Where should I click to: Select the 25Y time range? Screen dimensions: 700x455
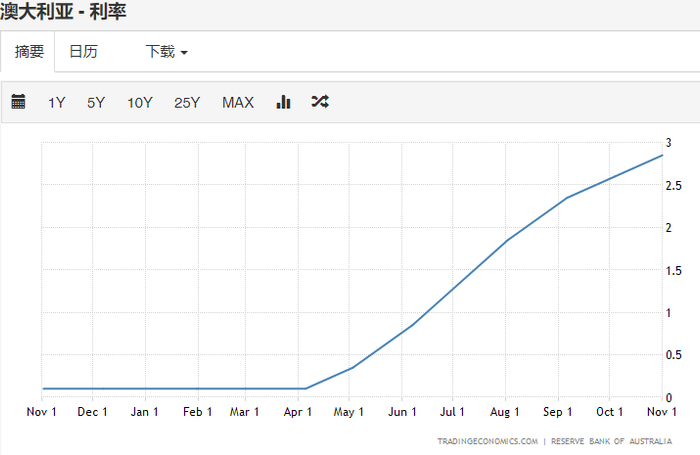(187, 103)
